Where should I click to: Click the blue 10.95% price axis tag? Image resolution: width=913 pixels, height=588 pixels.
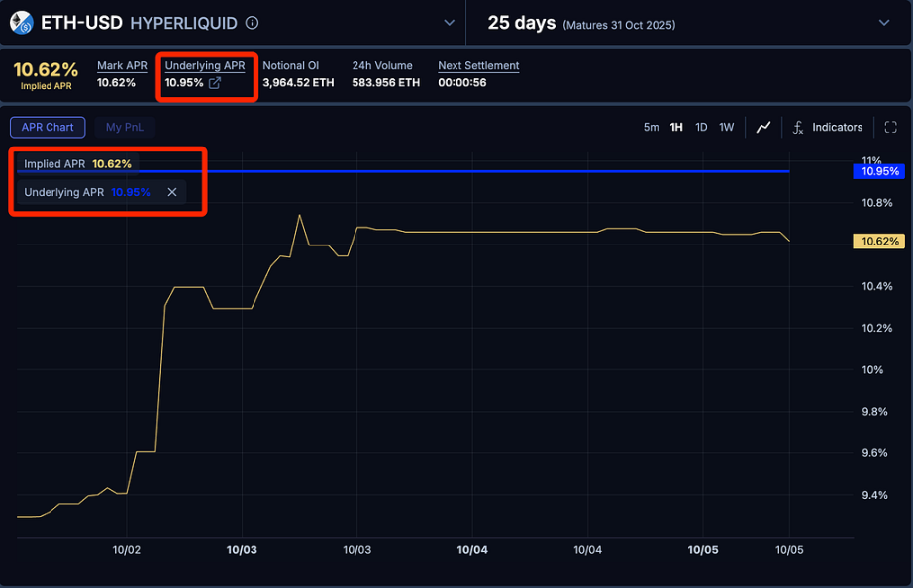879,171
